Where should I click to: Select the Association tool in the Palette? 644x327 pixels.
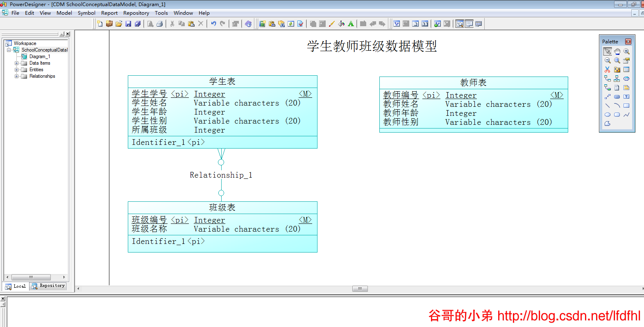[x=626, y=79]
